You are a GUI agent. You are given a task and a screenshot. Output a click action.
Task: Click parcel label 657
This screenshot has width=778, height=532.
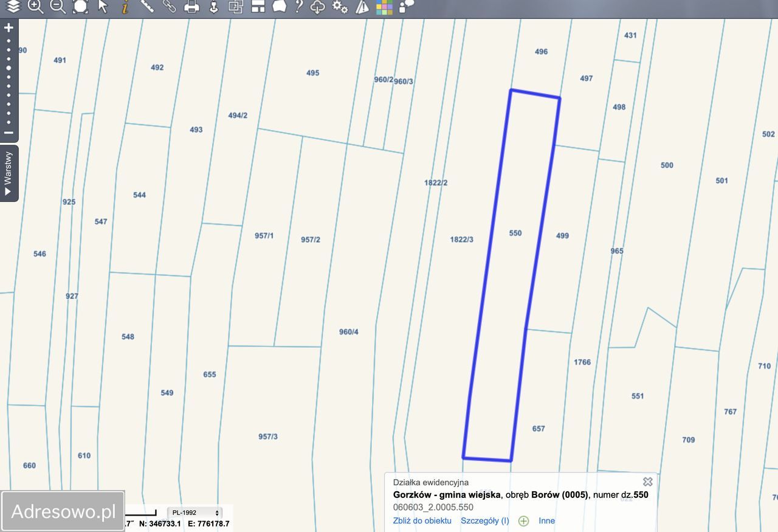click(x=539, y=429)
